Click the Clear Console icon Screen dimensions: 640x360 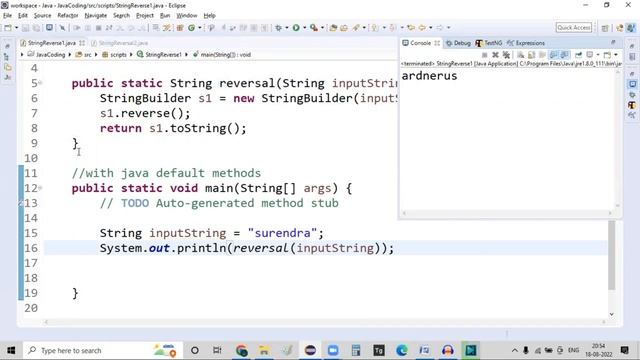point(520,55)
